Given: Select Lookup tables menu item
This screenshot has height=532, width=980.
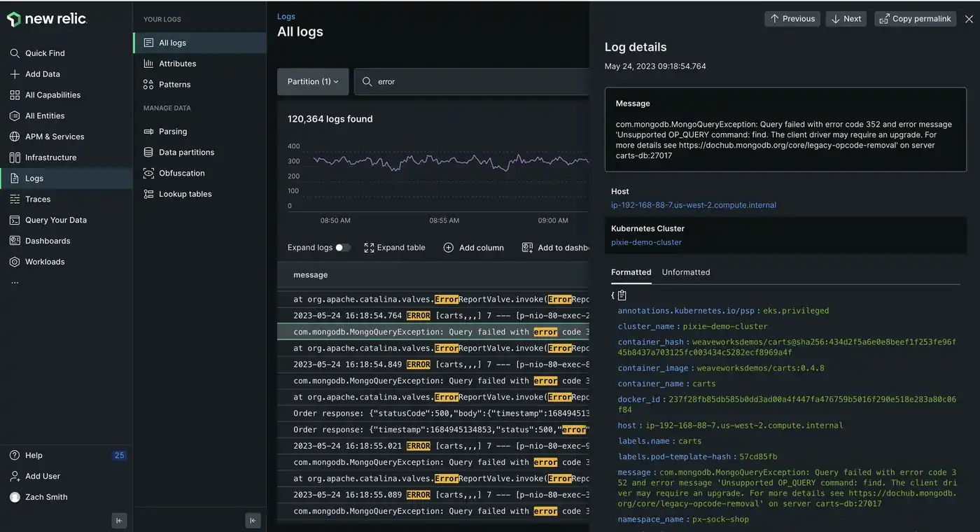Looking at the screenshot, I should [x=199, y=194].
